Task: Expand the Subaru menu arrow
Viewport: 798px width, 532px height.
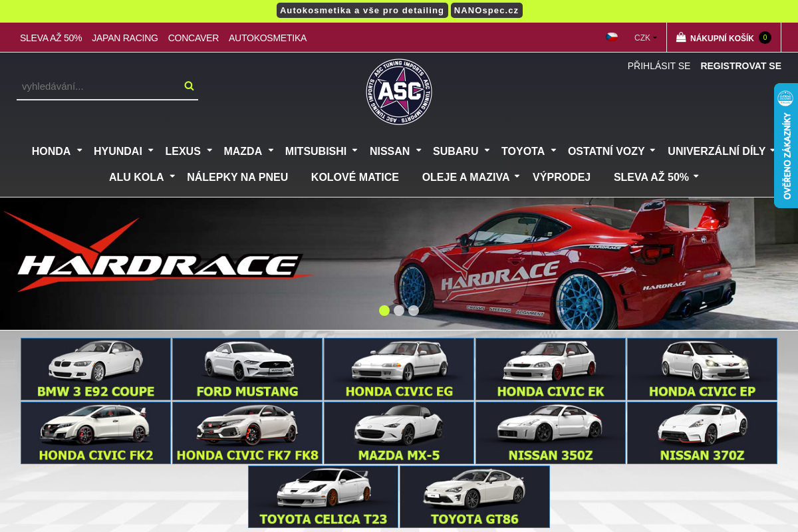Action: pyautogui.click(x=487, y=150)
